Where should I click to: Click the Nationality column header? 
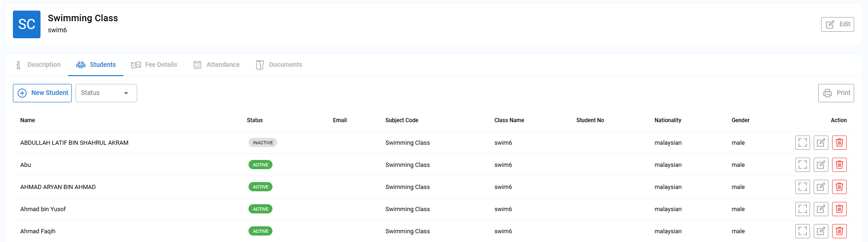coord(668,120)
